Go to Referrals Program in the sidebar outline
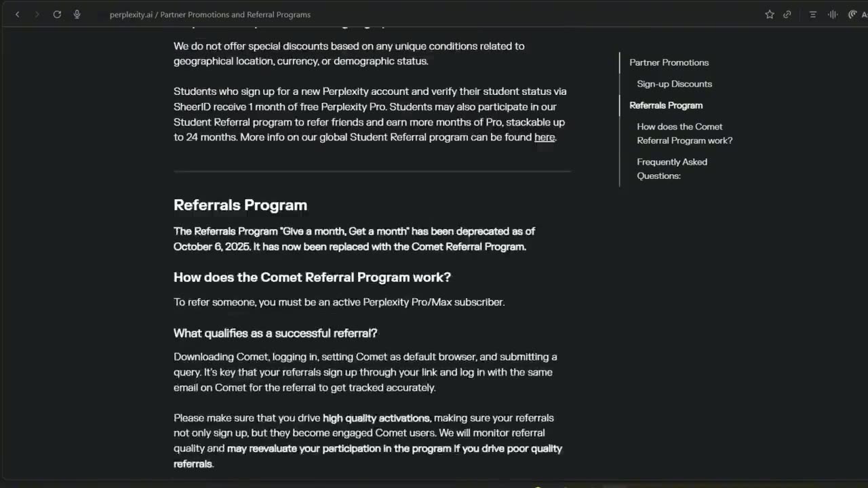 click(666, 105)
